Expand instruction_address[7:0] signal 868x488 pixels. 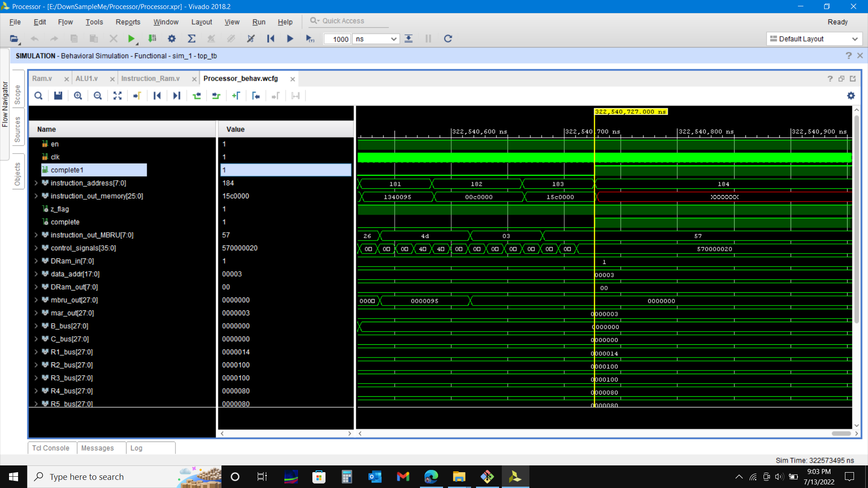coord(36,183)
